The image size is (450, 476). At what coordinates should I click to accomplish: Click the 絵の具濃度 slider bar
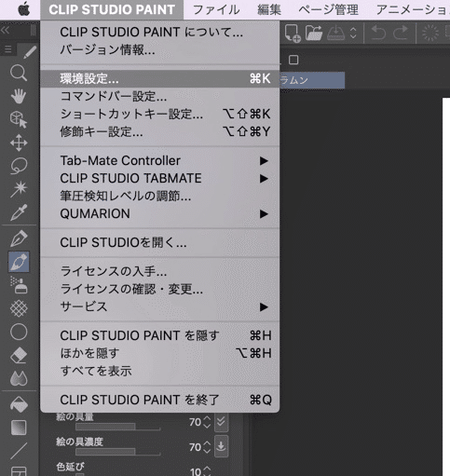[x=117, y=452]
